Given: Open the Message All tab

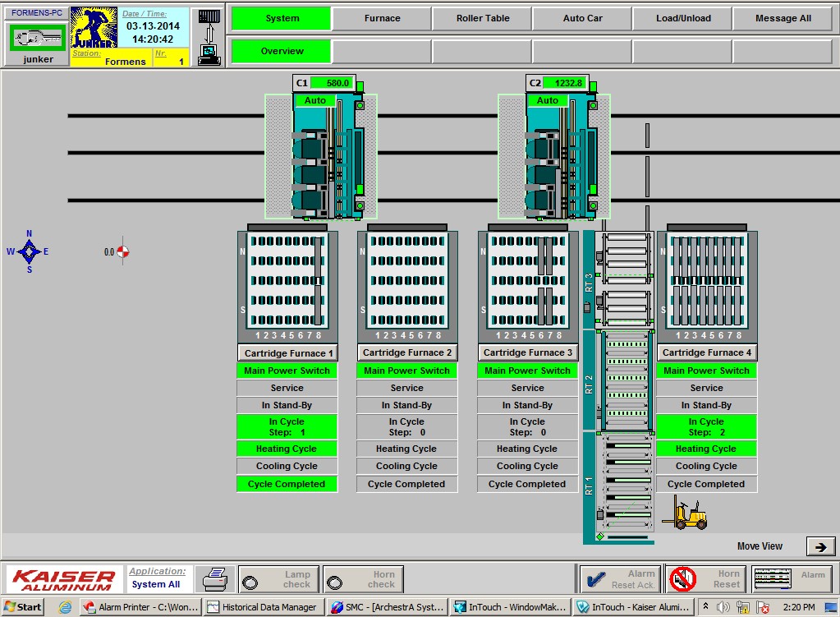Looking at the screenshot, I should (783, 18).
